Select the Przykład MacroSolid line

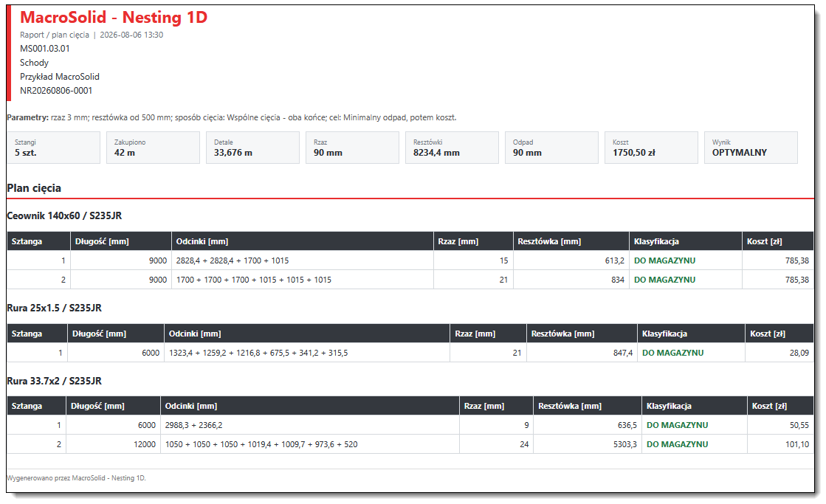pyautogui.click(x=60, y=76)
